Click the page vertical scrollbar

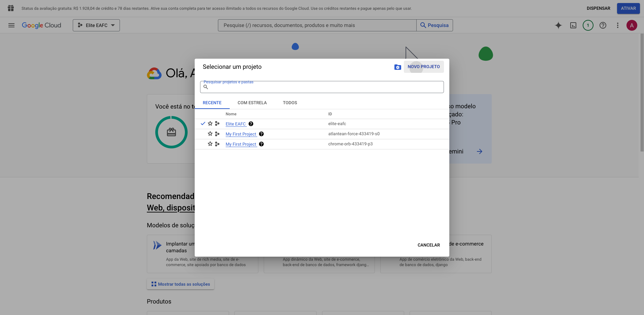point(642,93)
